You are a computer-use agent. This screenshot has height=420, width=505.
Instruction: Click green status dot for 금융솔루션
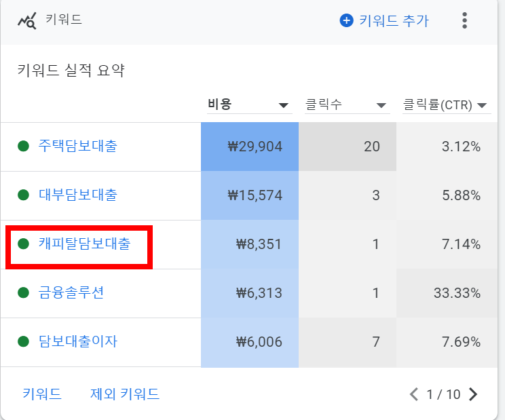(x=24, y=292)
